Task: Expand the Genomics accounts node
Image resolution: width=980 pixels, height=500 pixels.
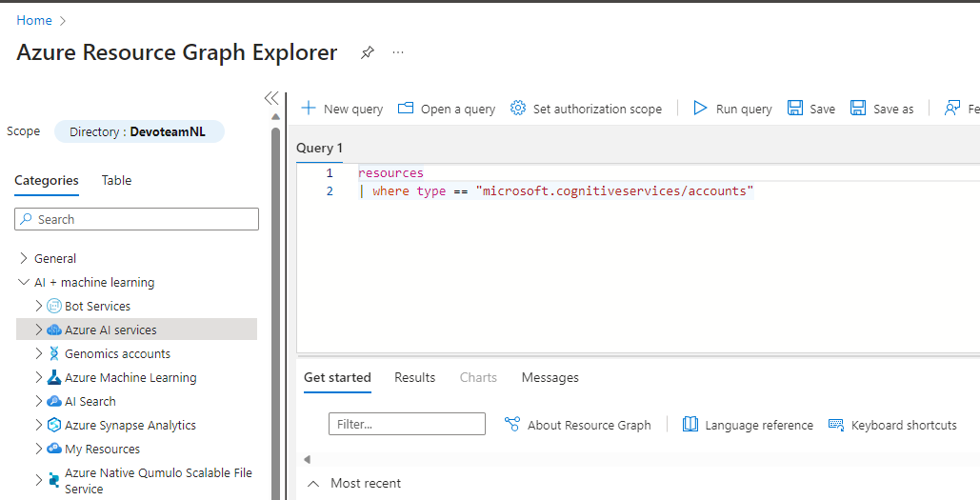Action: [39, 353]
